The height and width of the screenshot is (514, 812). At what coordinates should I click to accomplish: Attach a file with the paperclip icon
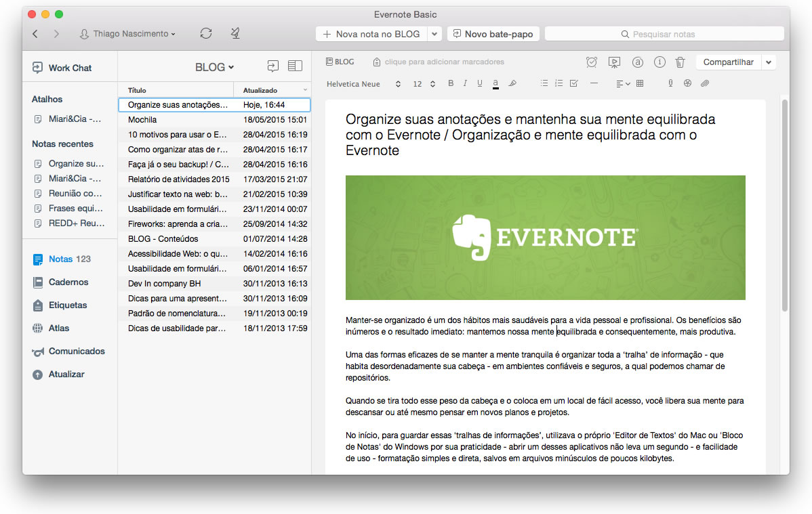[x=705, y=84]
